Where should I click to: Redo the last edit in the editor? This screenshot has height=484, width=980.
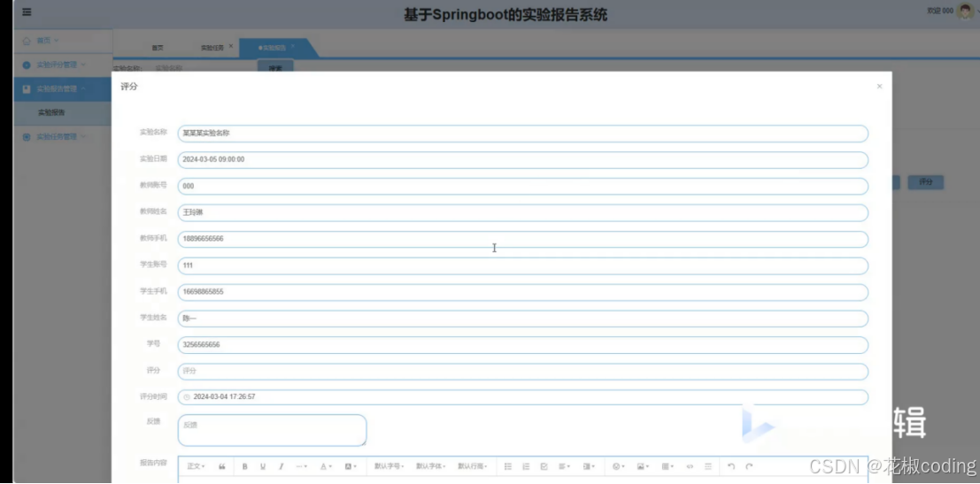pos(749,466)
